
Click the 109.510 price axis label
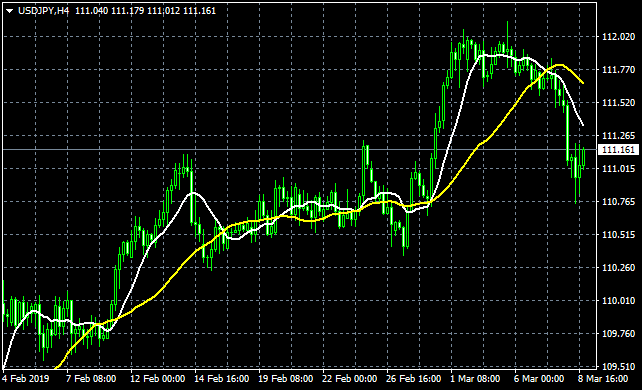[x=618, y=367]
